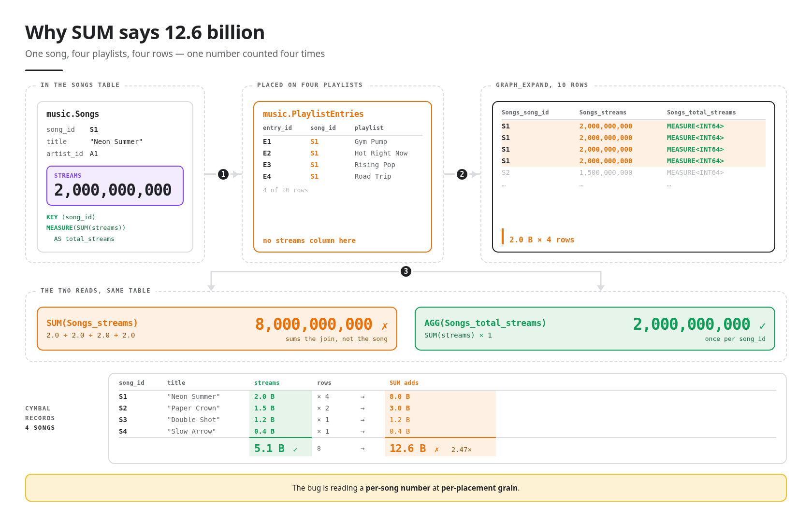Click the step 3 circle marker

point(406,271)
